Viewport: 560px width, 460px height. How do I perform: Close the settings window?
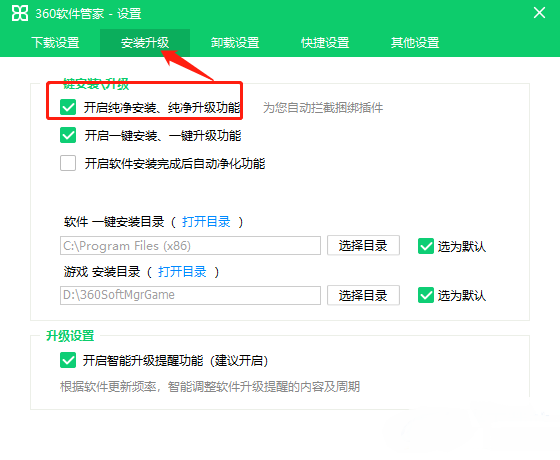pyautogui.click(x=539, y=13)
